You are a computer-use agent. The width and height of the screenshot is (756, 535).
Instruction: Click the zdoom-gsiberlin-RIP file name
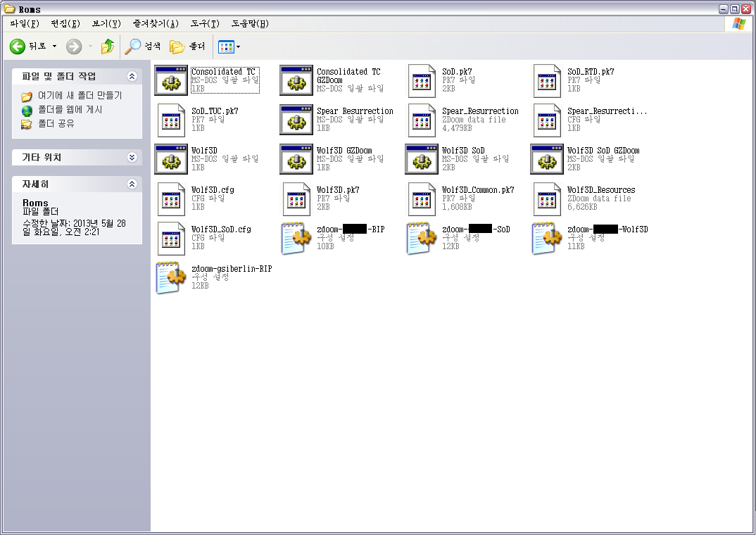click(232, 269)
